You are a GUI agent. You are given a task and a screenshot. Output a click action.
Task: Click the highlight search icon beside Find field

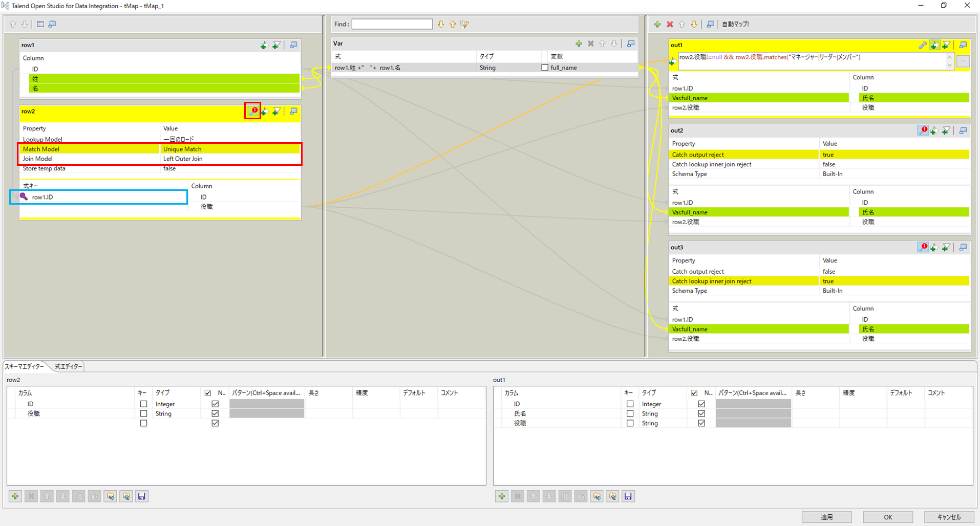pos(464,24)
